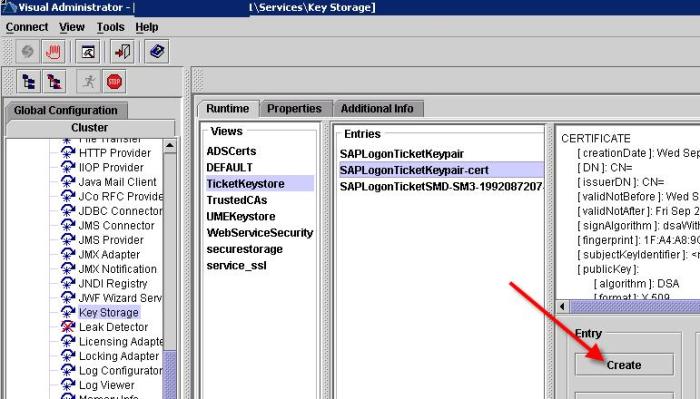Select Licensing Adapter service icon
Screen dimensions: 700x399
tap(68, 341)
